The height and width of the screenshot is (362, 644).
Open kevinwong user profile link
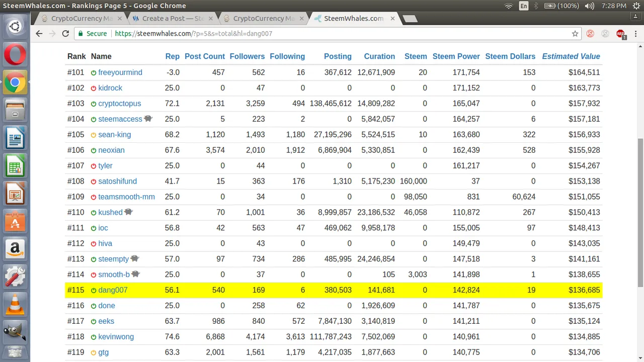[116, 337]
